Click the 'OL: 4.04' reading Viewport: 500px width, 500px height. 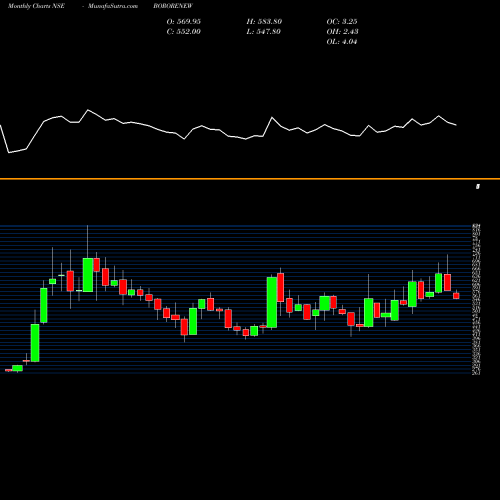(342, 42)
